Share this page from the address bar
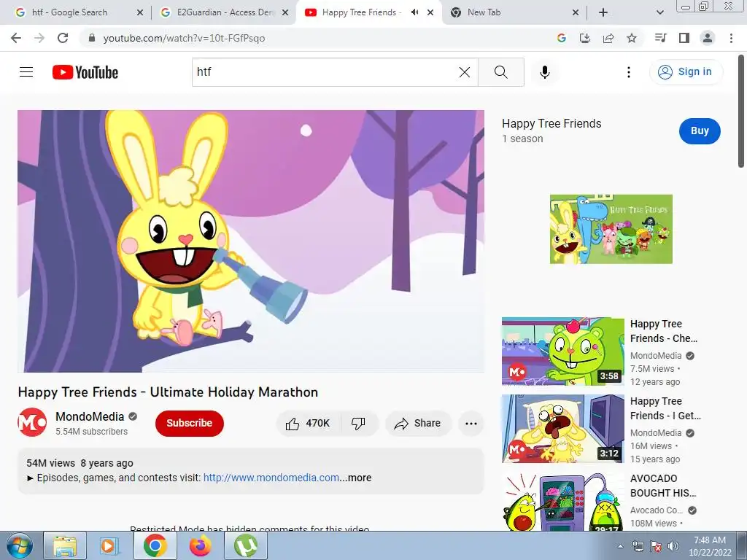This screenshot has width=747, height=560. click(x=608, y=38)
